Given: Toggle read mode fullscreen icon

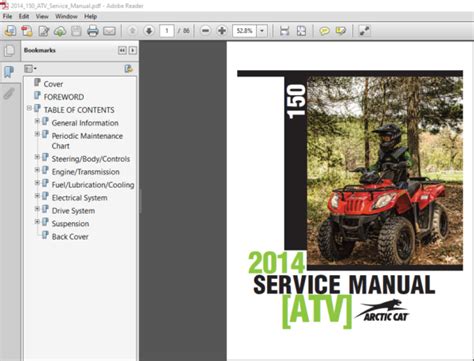Looking at the screenshot, I should click(364, 31).
